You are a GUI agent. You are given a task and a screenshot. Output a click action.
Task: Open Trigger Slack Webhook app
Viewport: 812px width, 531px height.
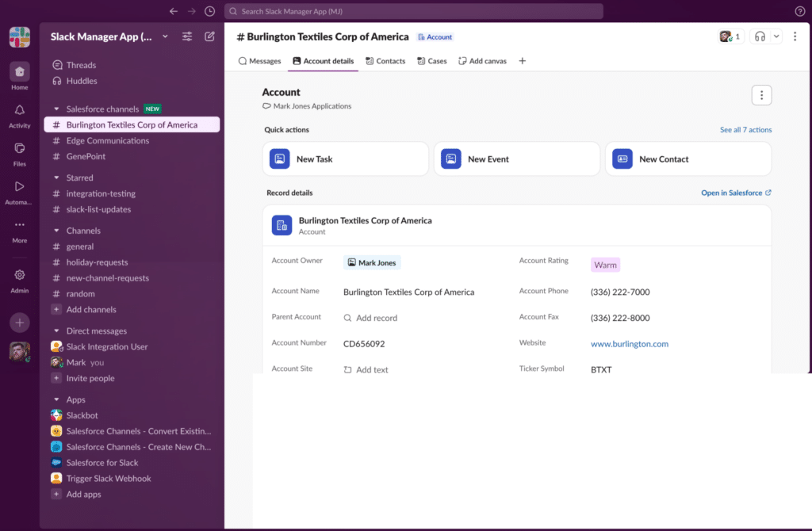coord(132,479)
